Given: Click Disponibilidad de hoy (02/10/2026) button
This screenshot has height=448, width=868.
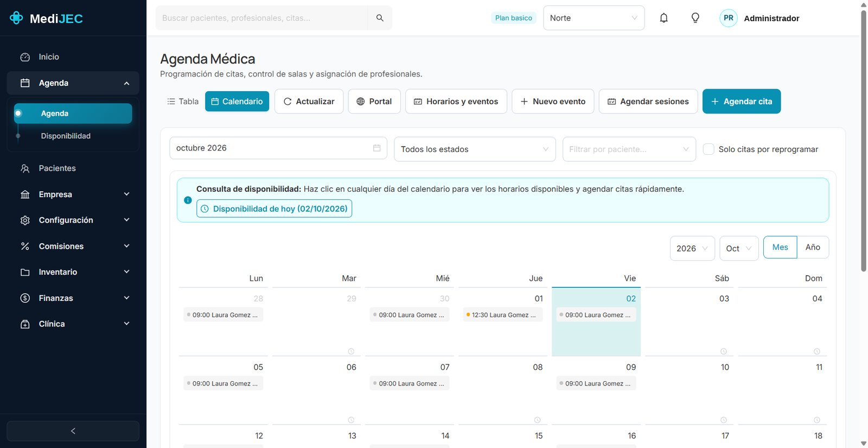Looking at the screenshot, I should 274,209.
